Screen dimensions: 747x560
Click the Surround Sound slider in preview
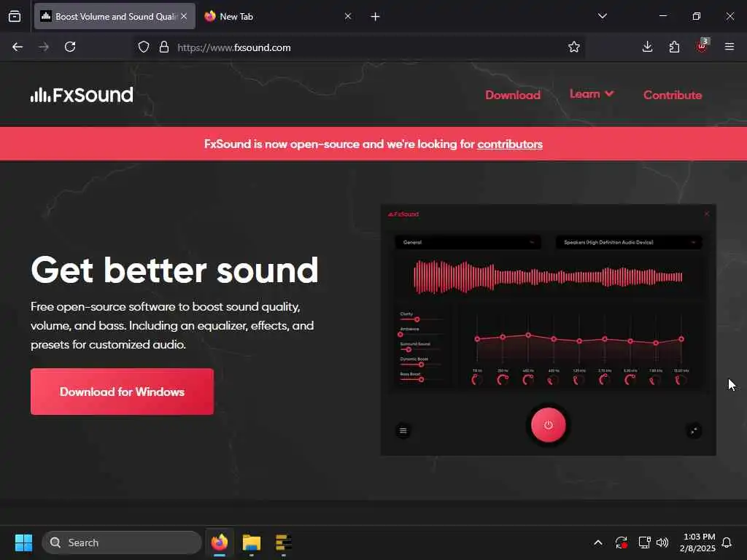421,349
